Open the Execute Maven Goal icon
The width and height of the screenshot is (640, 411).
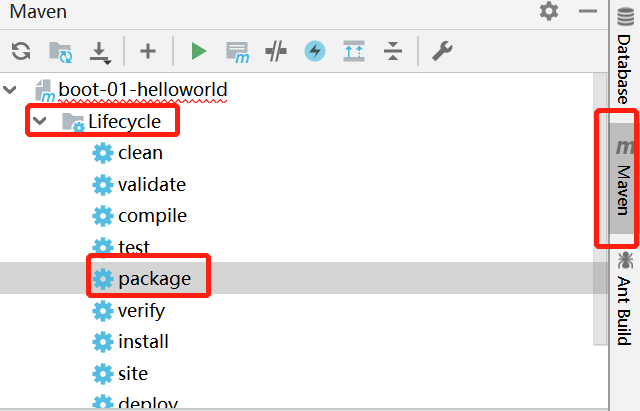237,51
